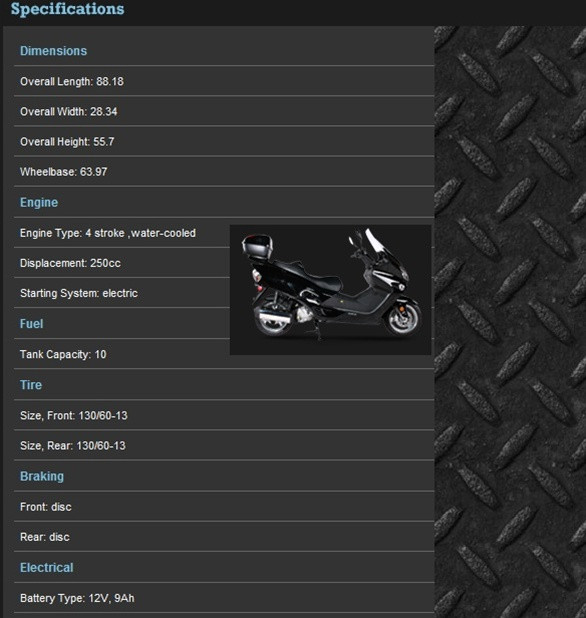Select the Wheelbase: 63.97 row
The height and width of the screenshot is (618, 586).
(224, 172)
